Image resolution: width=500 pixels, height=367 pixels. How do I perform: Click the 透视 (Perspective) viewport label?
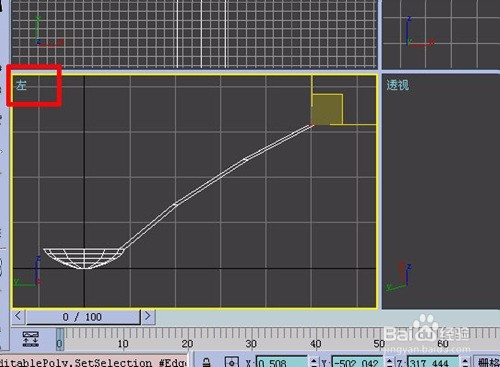398,85
